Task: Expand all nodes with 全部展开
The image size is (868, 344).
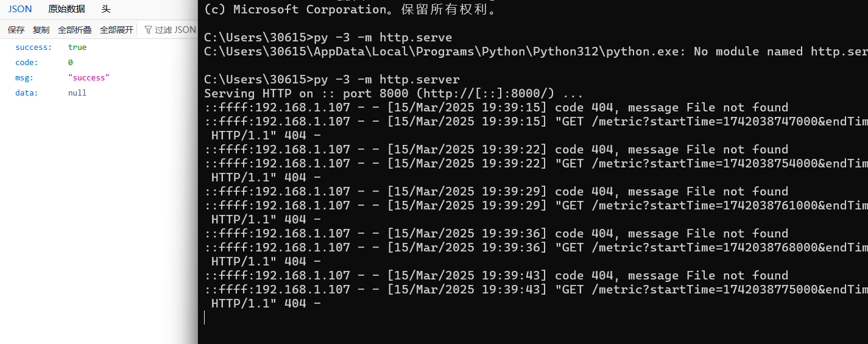Action: point(116,30)
